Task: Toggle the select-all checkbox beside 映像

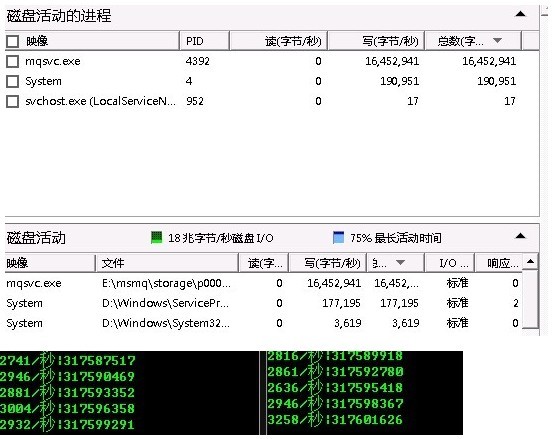Action: (x=13, y=41)
